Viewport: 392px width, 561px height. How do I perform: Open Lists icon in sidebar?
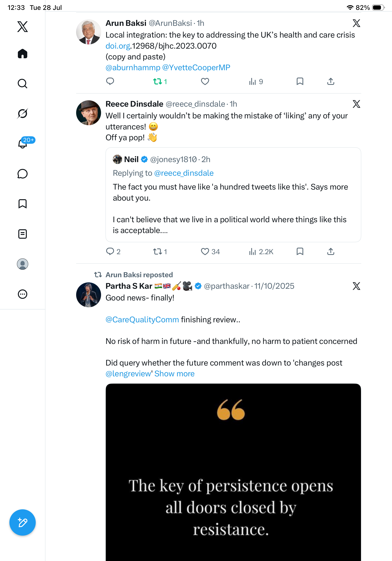(23, 234)
